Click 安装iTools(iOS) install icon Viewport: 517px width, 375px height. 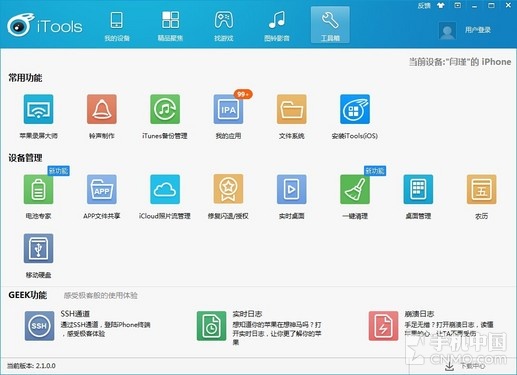click(x=355, y=109)
